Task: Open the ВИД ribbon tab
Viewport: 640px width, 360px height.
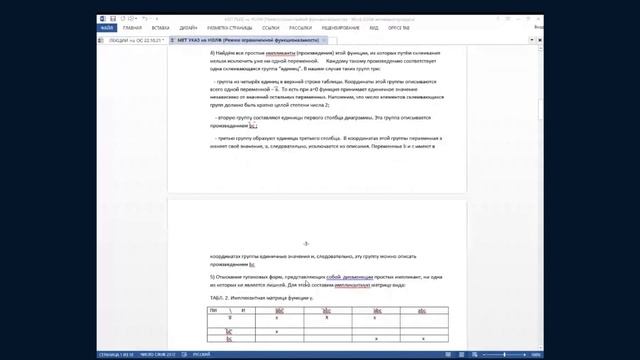Action: pyautogui.click(x=374, y=28)
